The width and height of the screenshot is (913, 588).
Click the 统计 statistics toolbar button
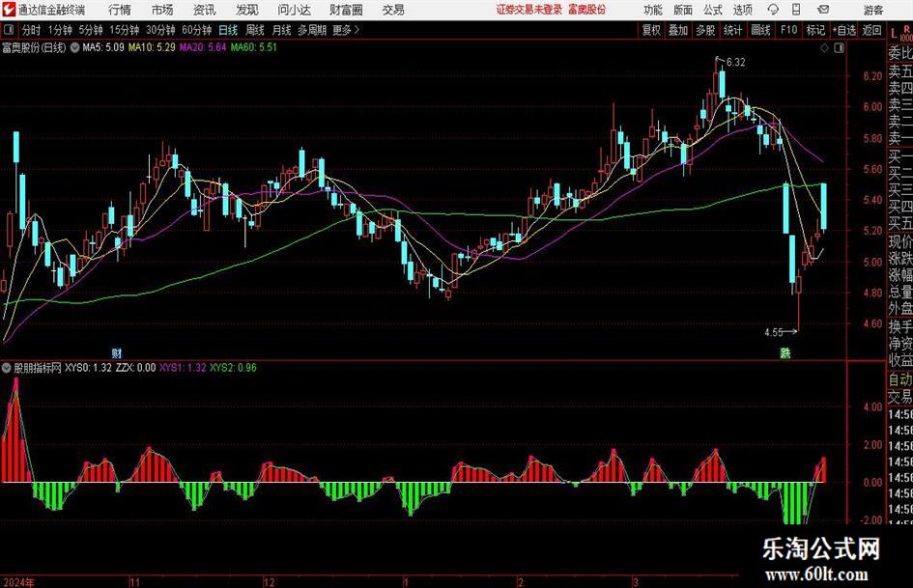pyautogui.click(x=732, y=30)
